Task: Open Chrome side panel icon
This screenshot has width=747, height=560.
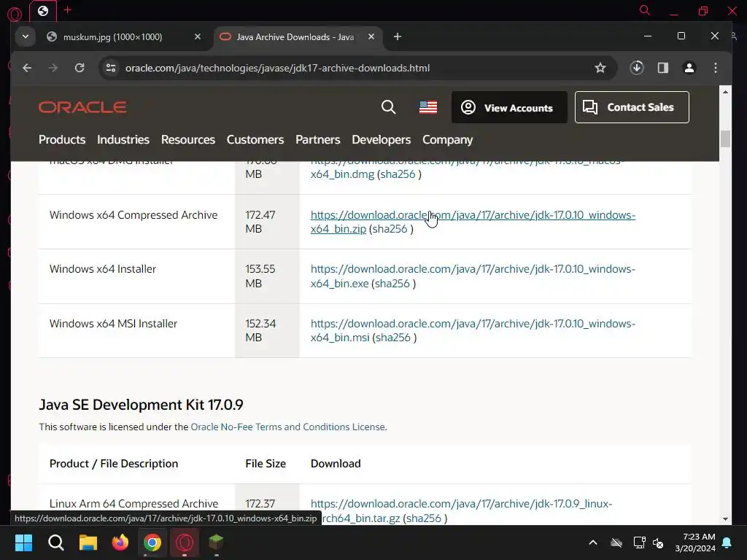Action: tap(662, 68)
